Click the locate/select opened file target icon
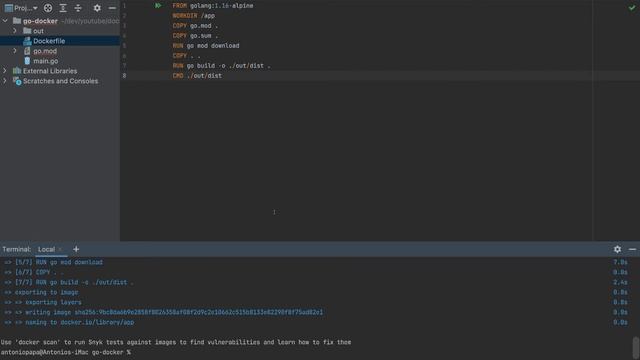 click(x=48, y=8)
